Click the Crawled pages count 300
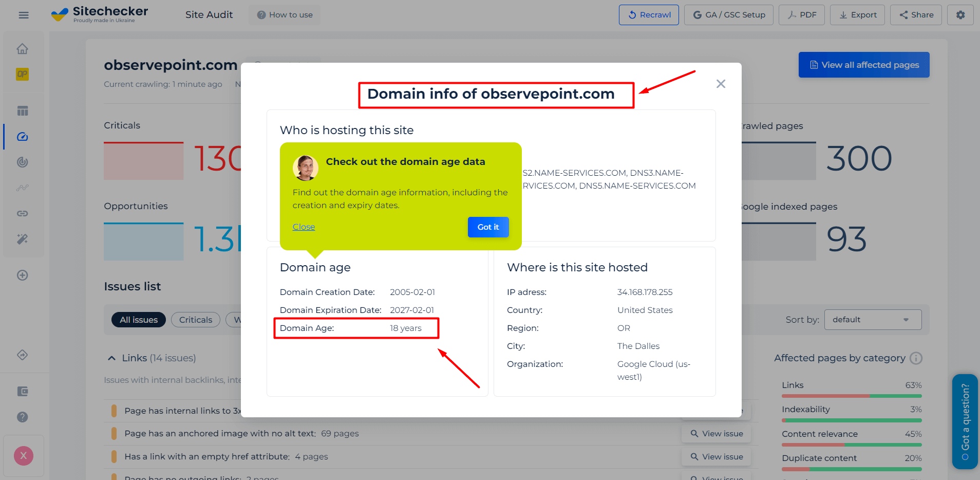 tap(859, 158)
